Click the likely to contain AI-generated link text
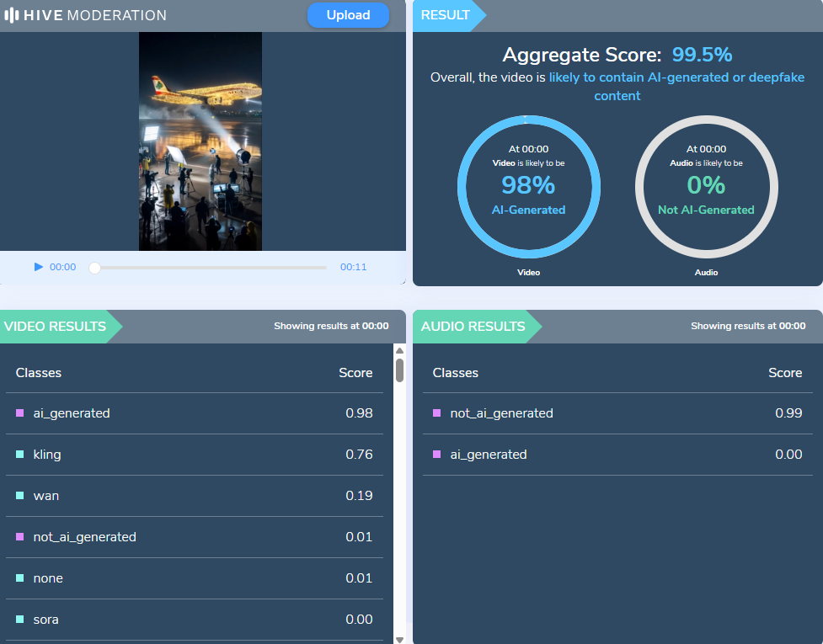The height and width of the screenshot is (644, 823). tap(676, 77)
